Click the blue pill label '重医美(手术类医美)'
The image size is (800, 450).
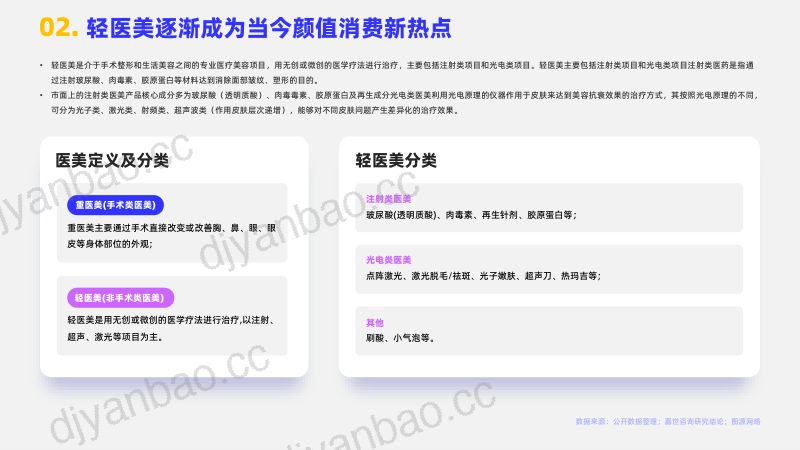coord(115,205)
